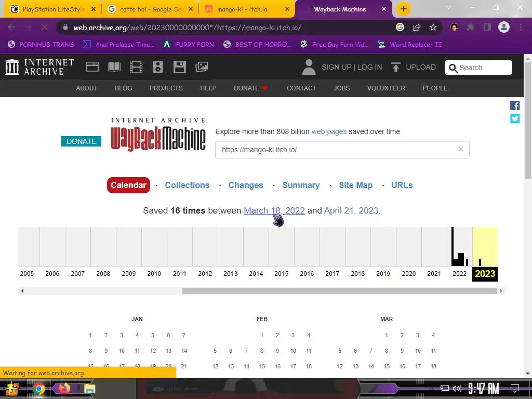
Task: Switch to the Summary view
Action: [301, 185]
